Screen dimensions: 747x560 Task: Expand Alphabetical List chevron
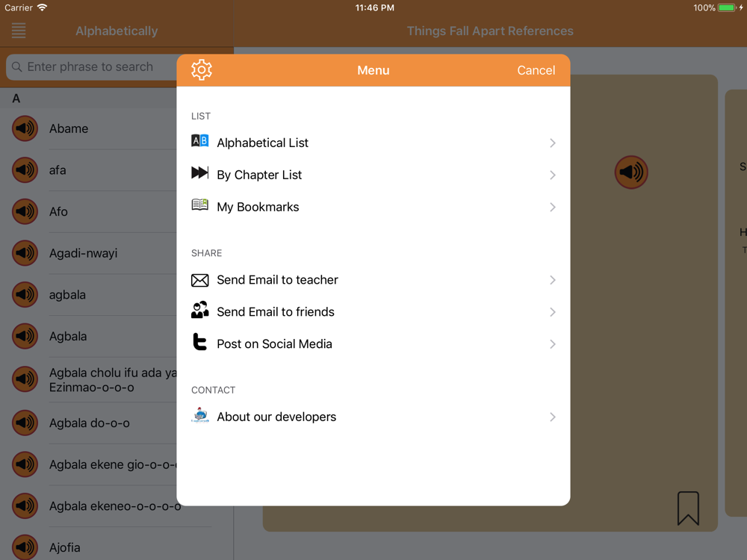(553, 143)
